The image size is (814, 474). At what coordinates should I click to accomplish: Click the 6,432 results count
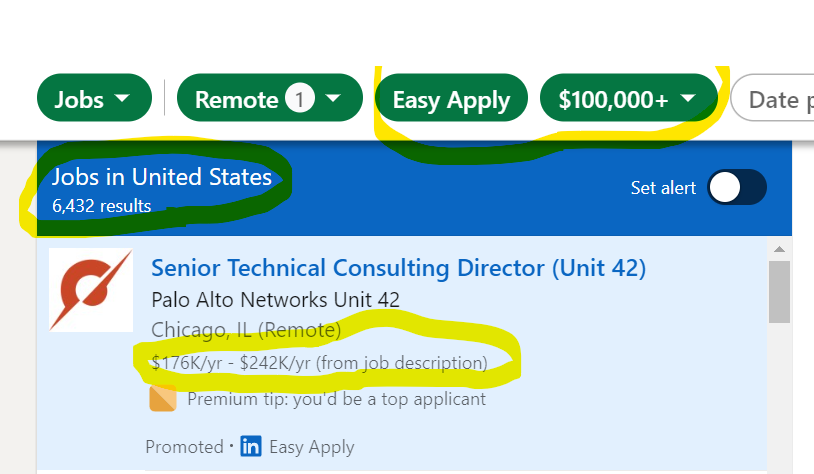point(102,206)
